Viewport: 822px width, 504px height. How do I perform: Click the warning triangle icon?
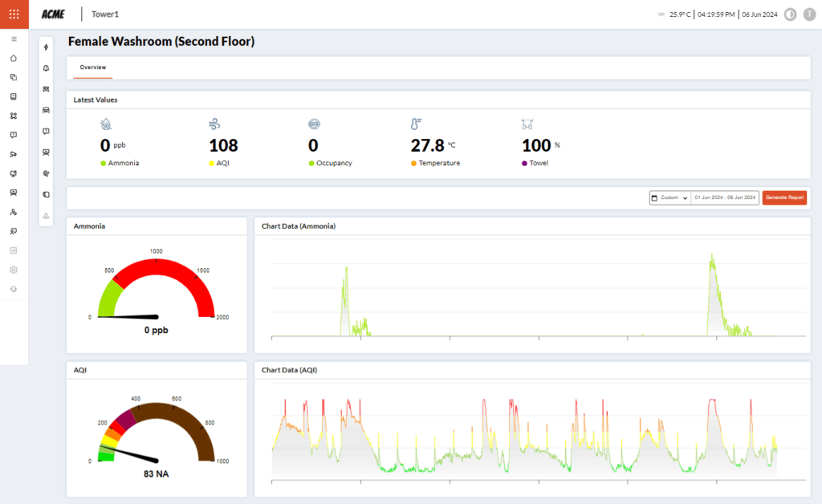(46, 215)
